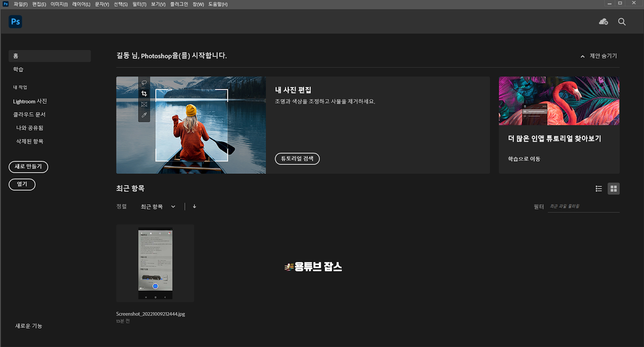Open 나와 공유됨 in the sidebar

[x=30, y=128]
